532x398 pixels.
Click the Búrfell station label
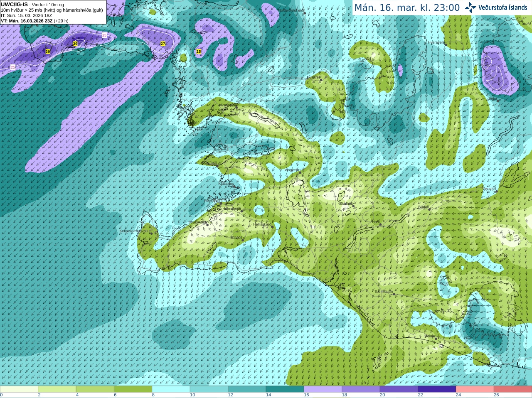tap(423, 206)
